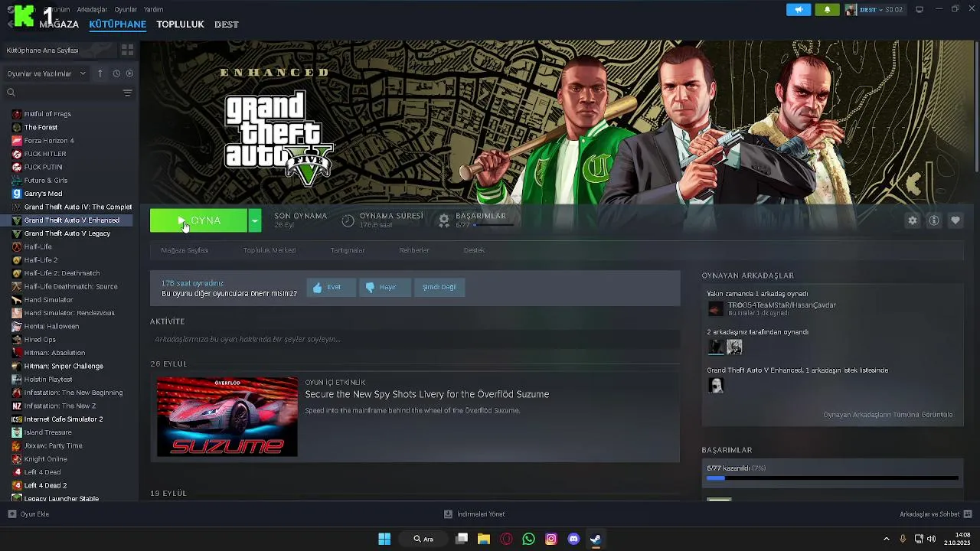Open Discord from taskbar
Viewport: 980px width, 551px height.
point(573,539)
